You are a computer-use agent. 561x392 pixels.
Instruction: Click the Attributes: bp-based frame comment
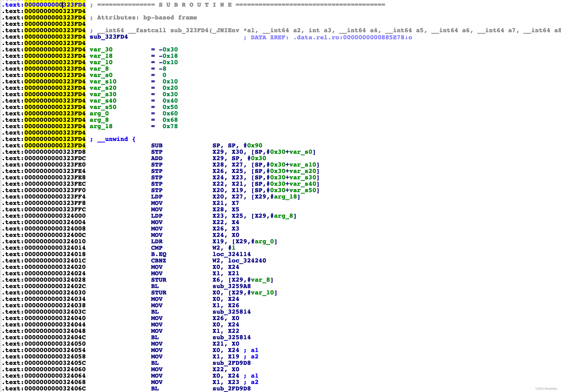click(143, 18)
